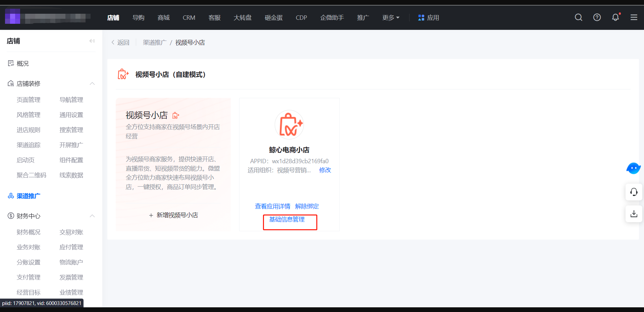Click the small icon after 视频号小店 card title
644x312 pixels.
(176, 116)
